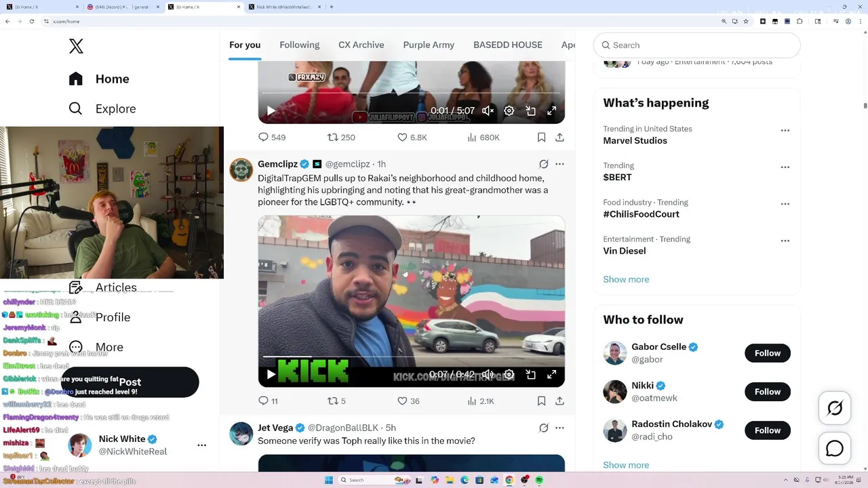868x488 pixels.
Task: Follow Radostin Cholakov
Action: point(768,430)
